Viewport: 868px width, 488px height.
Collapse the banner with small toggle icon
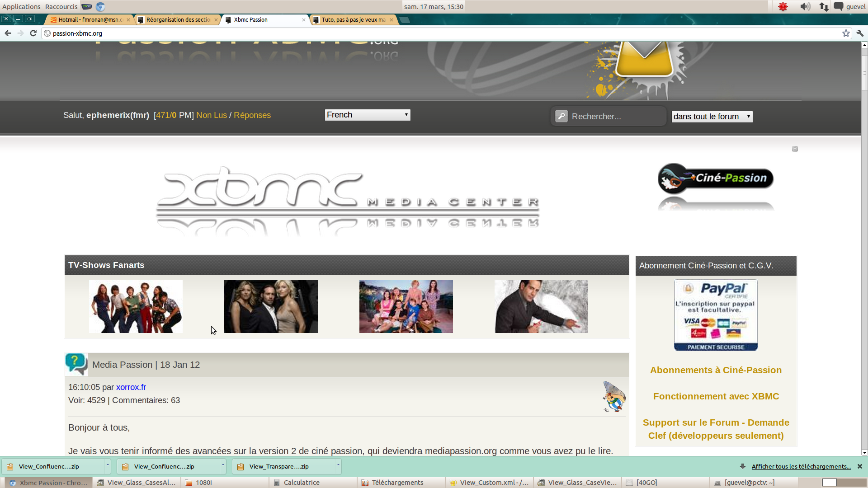(795, 149)
